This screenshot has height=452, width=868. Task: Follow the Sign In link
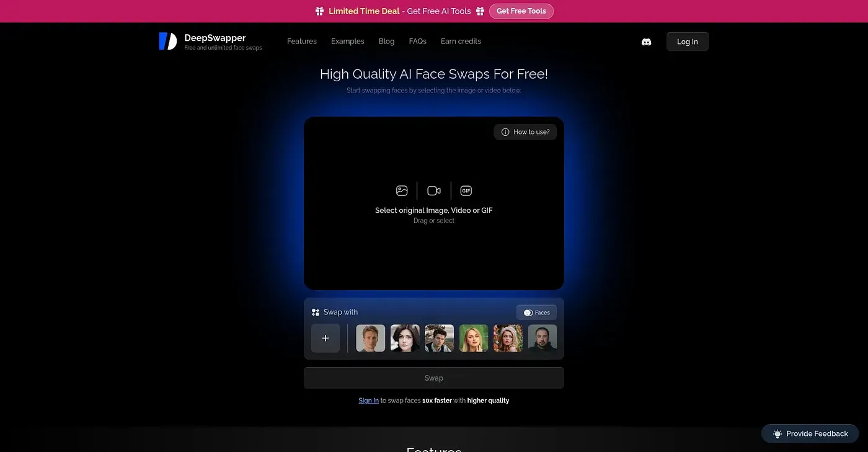point(368,401)
